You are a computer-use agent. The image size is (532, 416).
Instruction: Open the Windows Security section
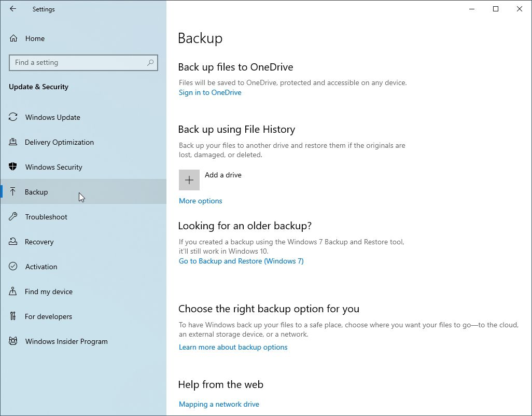coord(83,167)
